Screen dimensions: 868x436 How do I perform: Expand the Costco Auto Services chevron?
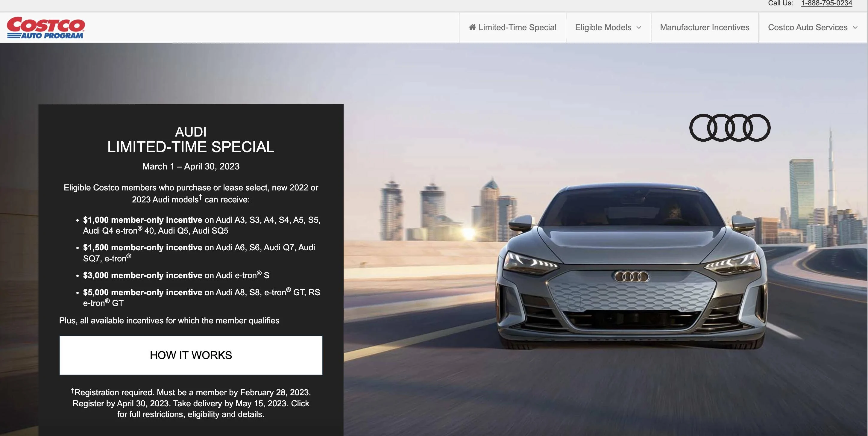pos(855,28)
